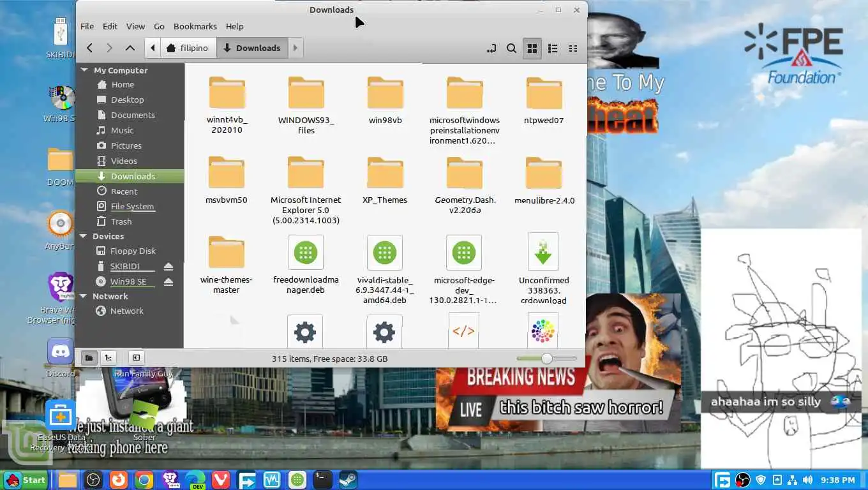Select freedownloadmanager.deb package

pyautogui.click(x=306, y=265)
